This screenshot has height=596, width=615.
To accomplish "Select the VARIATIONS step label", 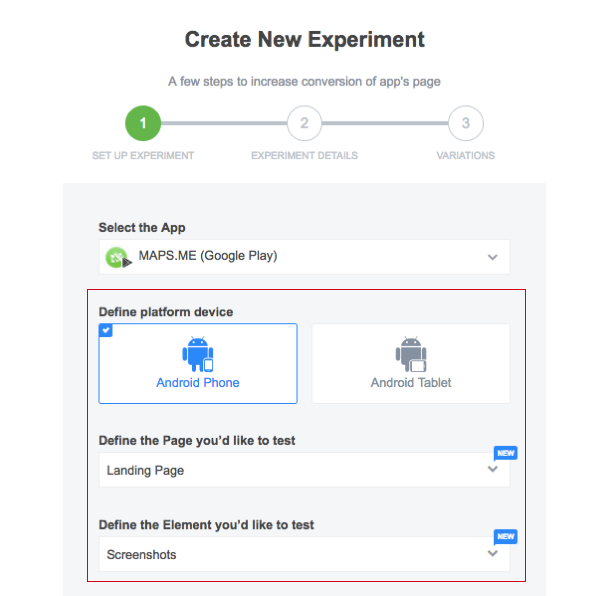I will pyautogui.click(x=466, y=156).
